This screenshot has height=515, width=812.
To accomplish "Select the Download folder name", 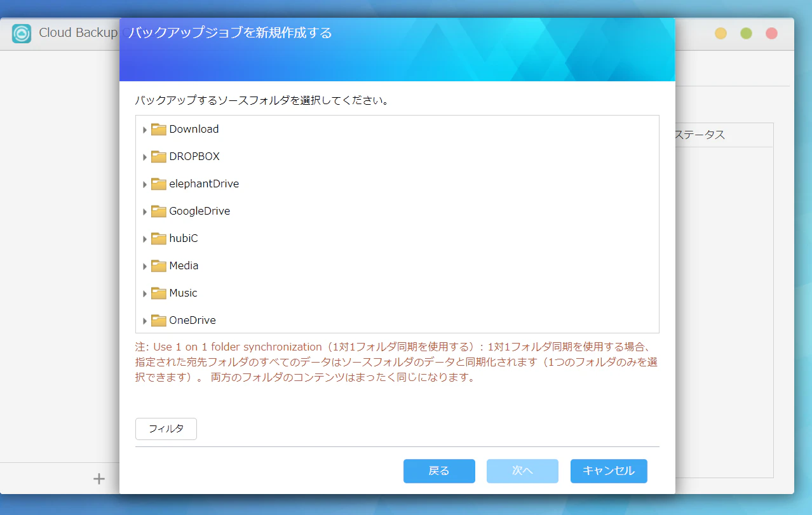I will click(194, 129).
